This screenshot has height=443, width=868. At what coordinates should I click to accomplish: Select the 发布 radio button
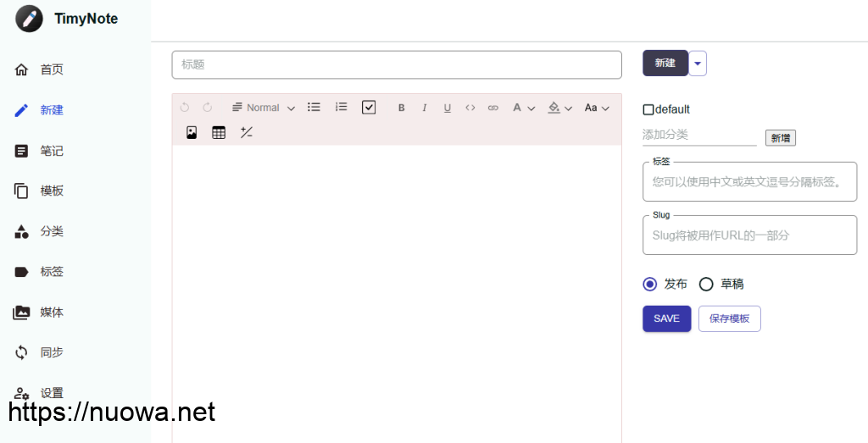pos(650,284)
